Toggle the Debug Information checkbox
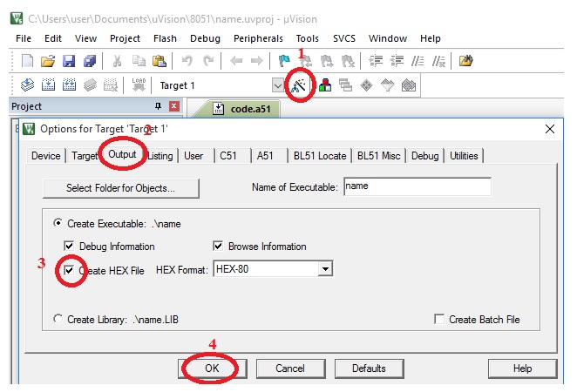The width and height of the screenshot is (577, 392). (x=70, y=247)
